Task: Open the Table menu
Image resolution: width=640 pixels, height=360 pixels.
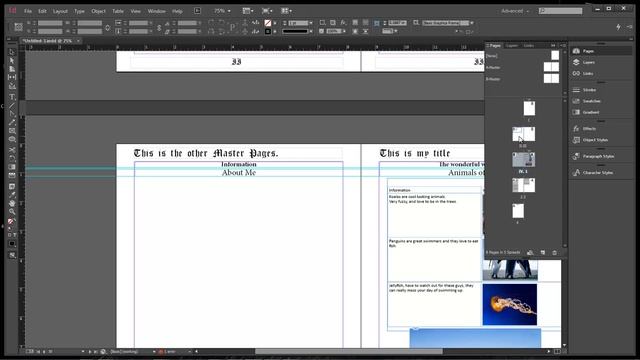Action: point(118,11)
